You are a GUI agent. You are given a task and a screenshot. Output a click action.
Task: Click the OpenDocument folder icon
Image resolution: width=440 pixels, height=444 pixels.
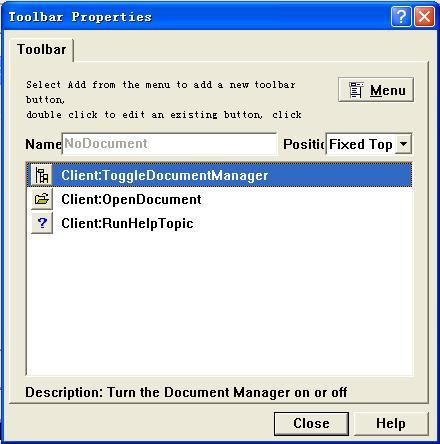pyautogui.click(x=42, y=199)
